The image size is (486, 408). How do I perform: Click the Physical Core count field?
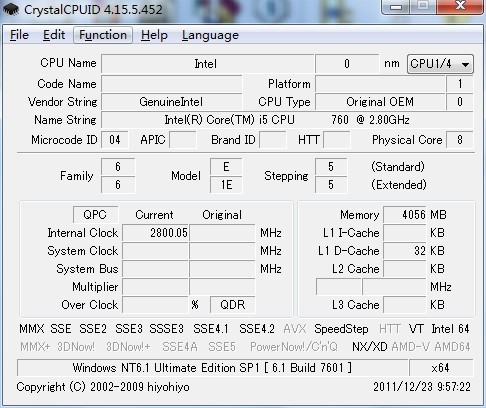(460, 140)
